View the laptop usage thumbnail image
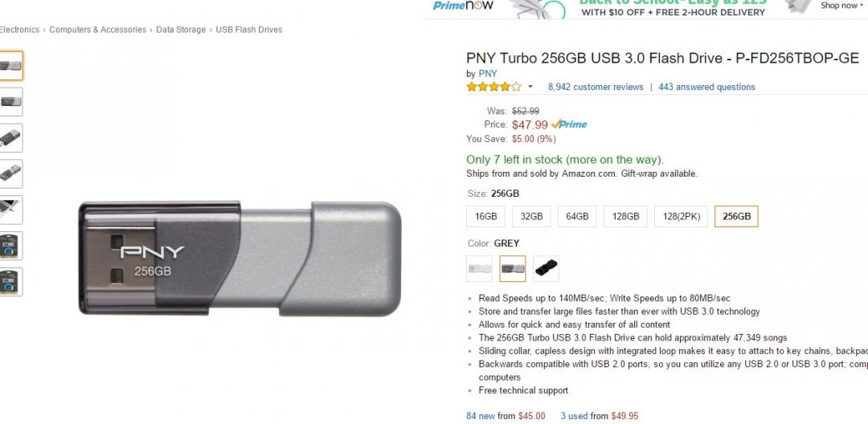 click(11, 210)
